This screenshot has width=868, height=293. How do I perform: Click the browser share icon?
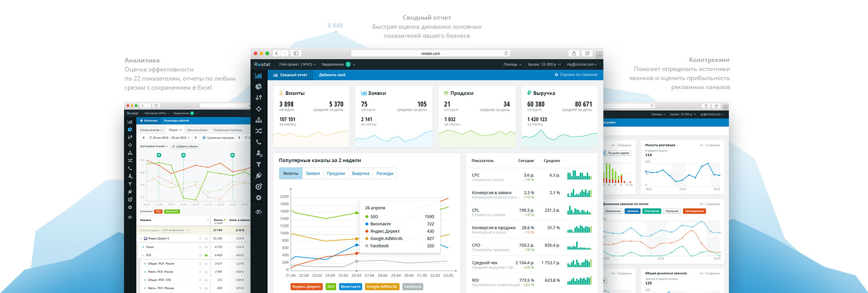tap(574, 53)
